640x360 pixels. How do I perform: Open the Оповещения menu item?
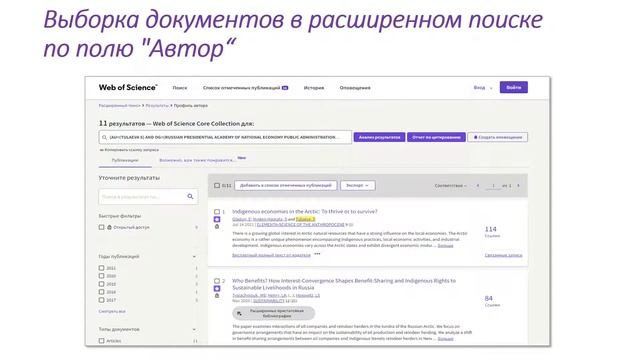click(x=355, y=88)
